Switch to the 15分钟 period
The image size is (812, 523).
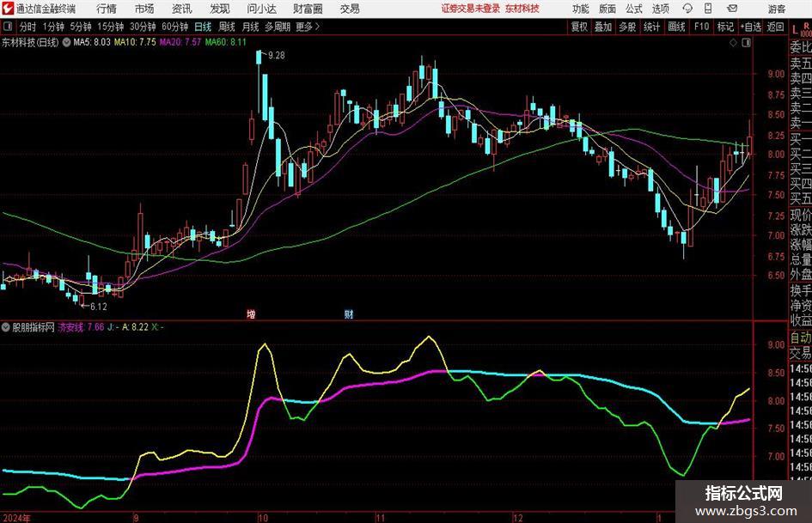pos(110,27)
